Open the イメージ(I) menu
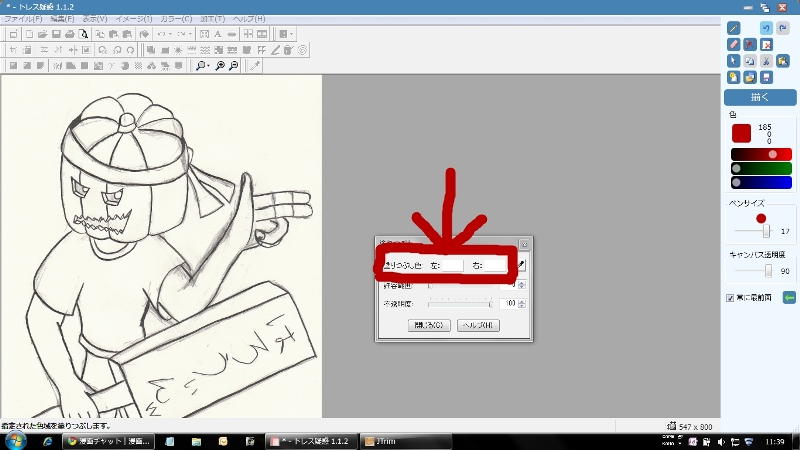The width and height of the screenshot is (800, 450). click(134, 19)
